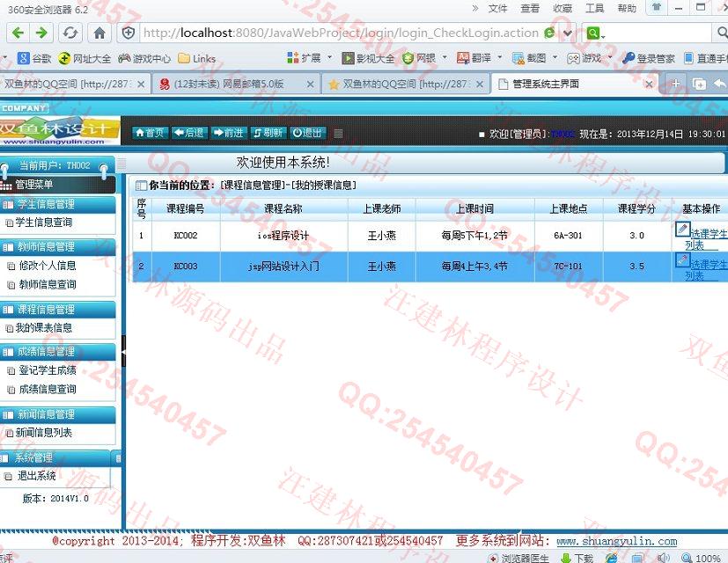The width and height of the screenshot is (728, 563).
Task: Select course name cell jsp网站设计入门
Action: 283,267
